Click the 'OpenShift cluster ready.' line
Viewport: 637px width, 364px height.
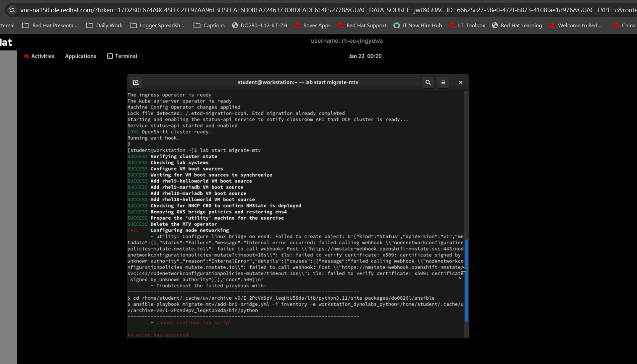(169, 132)
